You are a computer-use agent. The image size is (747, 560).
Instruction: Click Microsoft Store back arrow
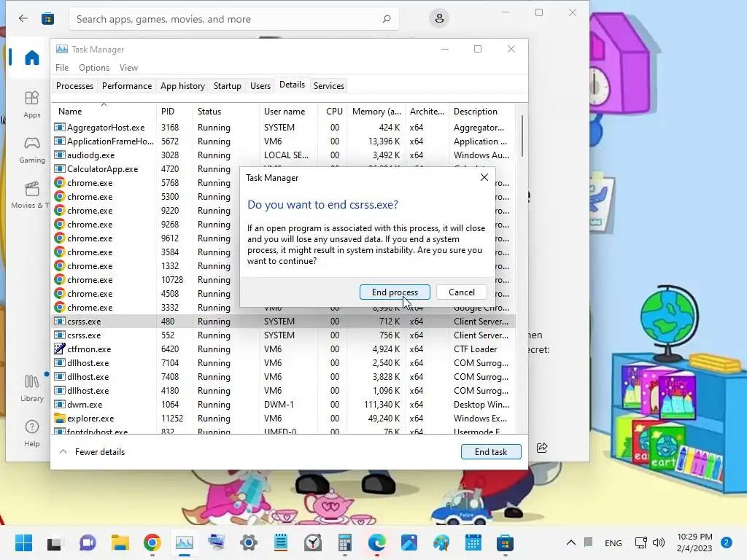pyautogui.click(x=23, y=18)
